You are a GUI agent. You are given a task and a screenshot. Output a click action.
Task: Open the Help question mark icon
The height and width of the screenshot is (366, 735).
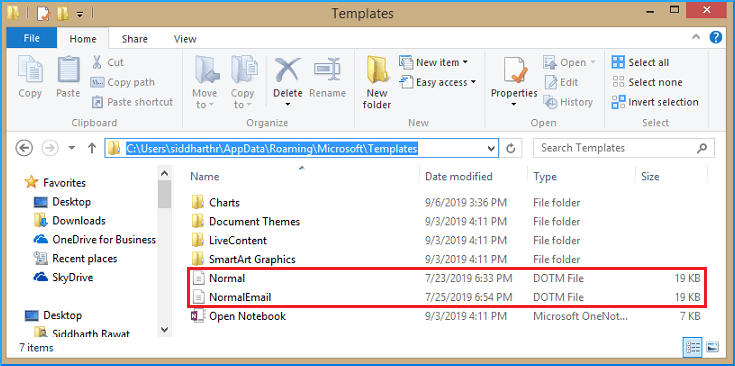point(715,37)
